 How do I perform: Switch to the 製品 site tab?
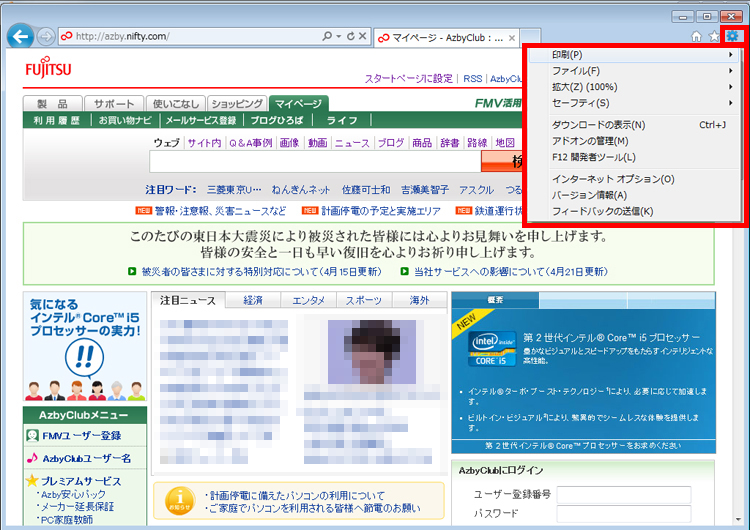53,103
